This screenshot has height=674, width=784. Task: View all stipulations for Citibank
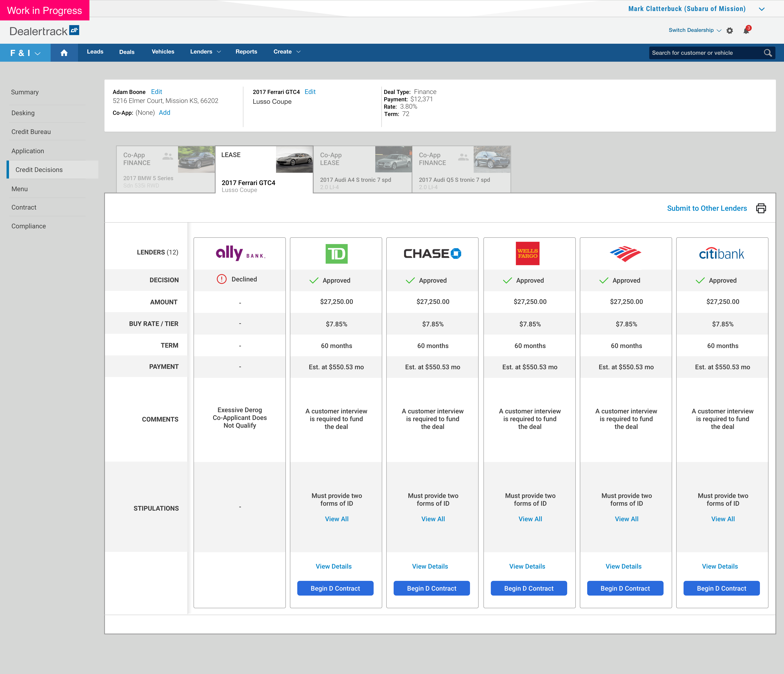point(723,519)
